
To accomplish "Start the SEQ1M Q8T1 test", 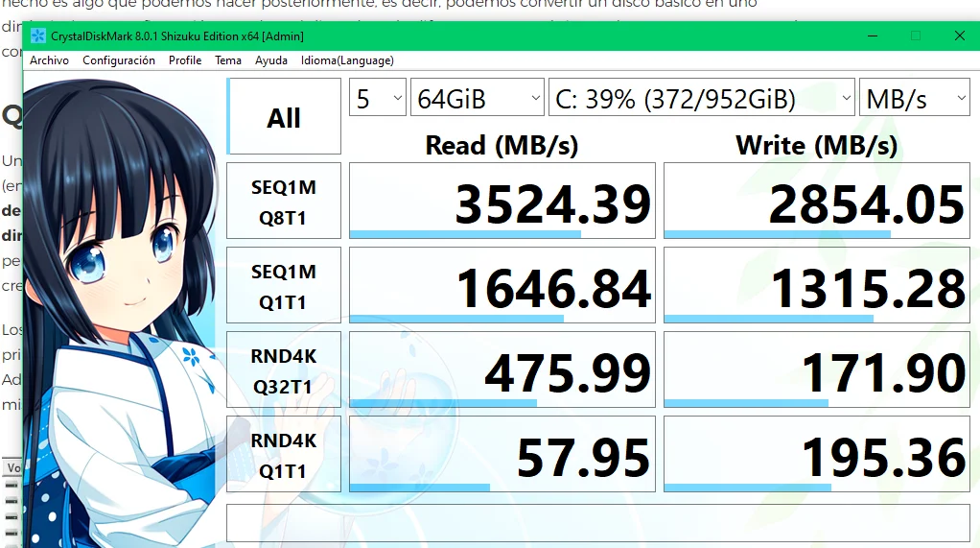I will 284,201.
